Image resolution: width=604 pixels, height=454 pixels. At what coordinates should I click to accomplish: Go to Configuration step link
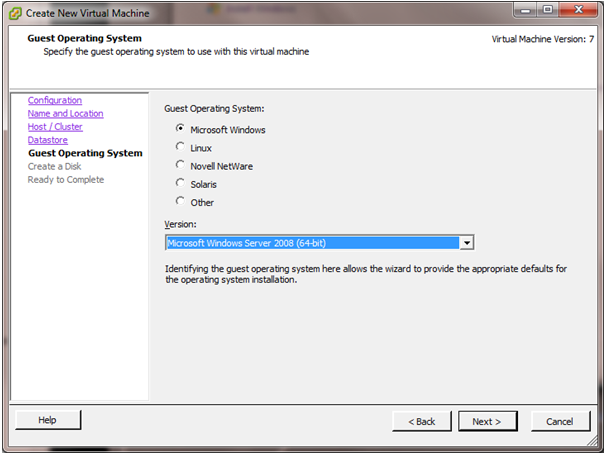(55, 101)
